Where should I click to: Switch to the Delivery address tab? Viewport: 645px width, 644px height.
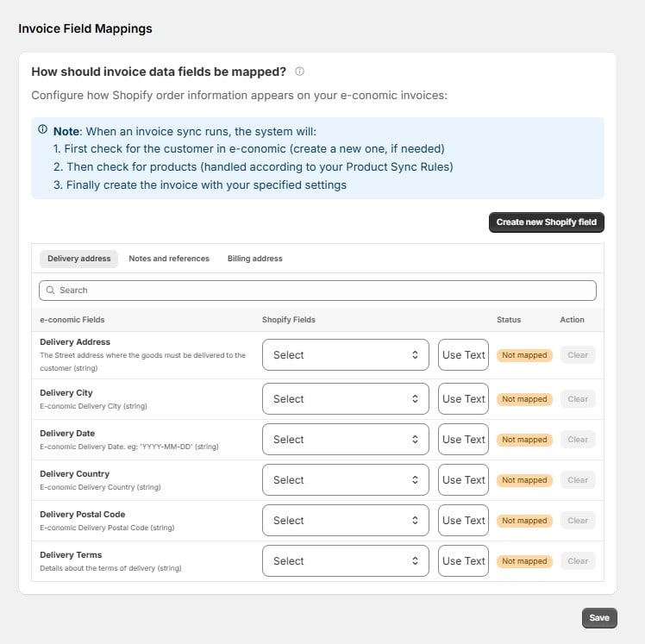[79, 259]
